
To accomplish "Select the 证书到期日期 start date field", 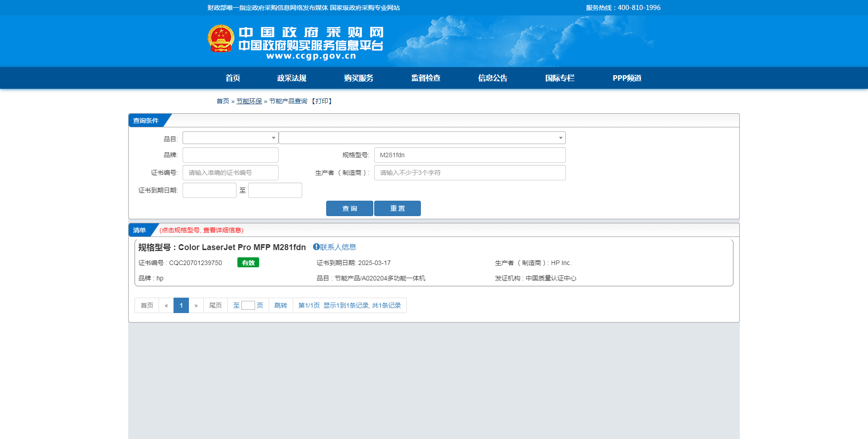I will [x=209, y=190].
